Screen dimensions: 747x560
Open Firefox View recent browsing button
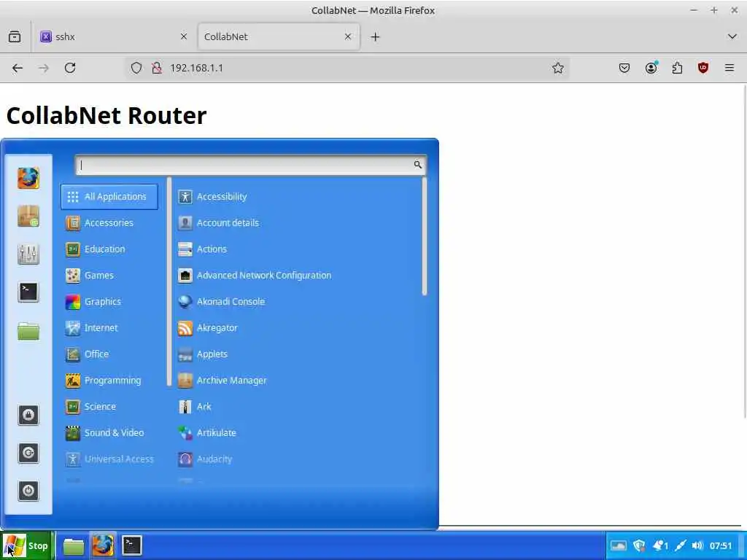(15, 36)
